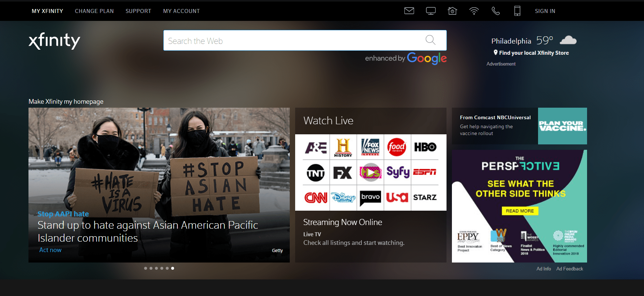The image size is (644, 296).
Task: Click READ MORE in Perspective ad
Action: coord(520,211)
